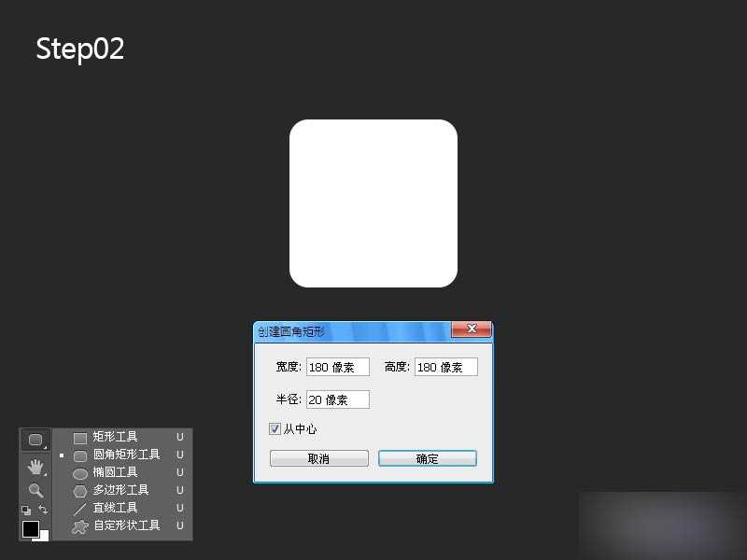Expand the shape tool flyout arrow
This screenshot has width=747, height=560.
click(45, 447)
